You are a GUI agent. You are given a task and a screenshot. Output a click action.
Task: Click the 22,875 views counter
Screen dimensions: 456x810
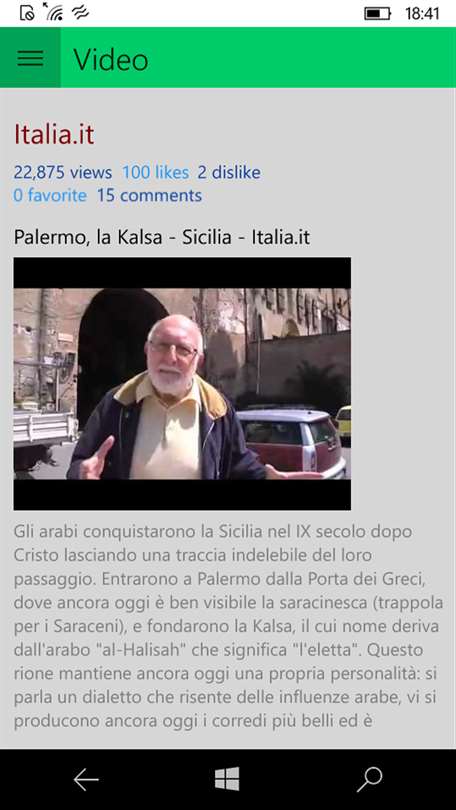(x=62, y=173)
